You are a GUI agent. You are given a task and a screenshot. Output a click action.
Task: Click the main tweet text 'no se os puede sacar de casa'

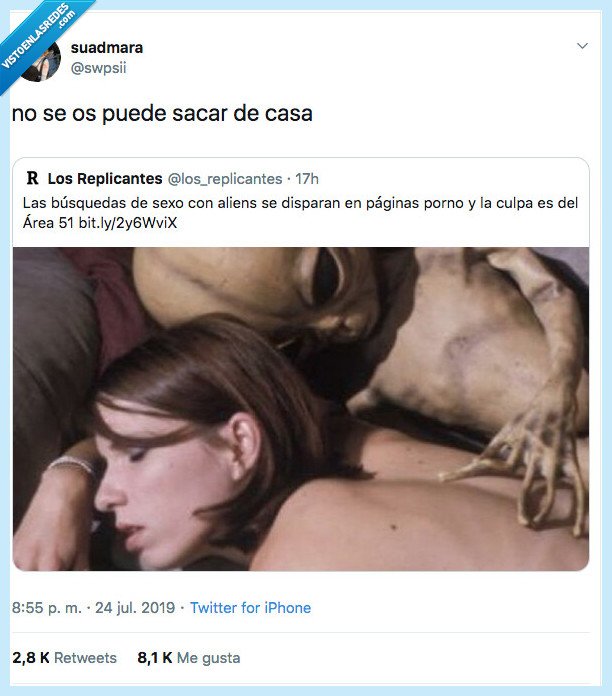[162, 114]
